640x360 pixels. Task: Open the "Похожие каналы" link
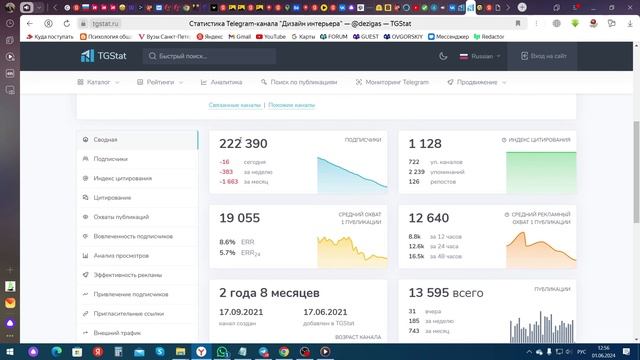tap(291, 105)
